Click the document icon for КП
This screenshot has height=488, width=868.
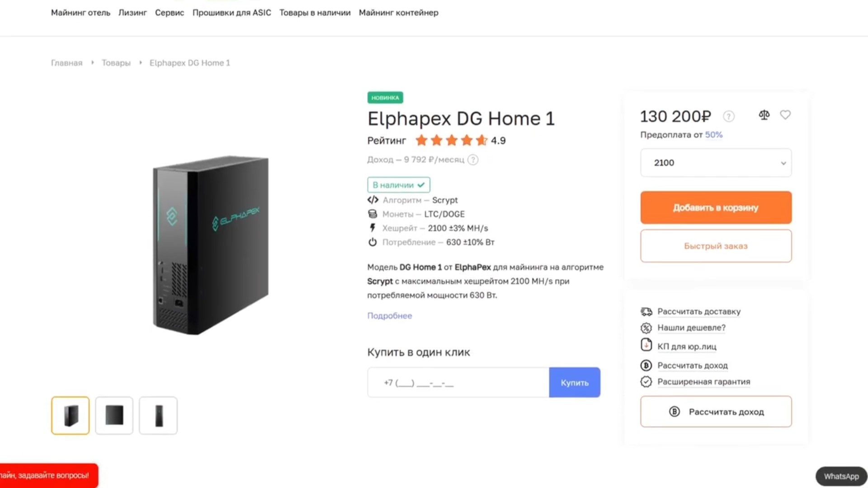point(646,345)
